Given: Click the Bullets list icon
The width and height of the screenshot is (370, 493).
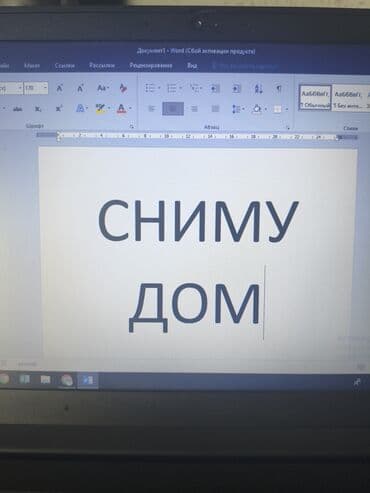Looking at the screenshot, I should tap(150, 88).
